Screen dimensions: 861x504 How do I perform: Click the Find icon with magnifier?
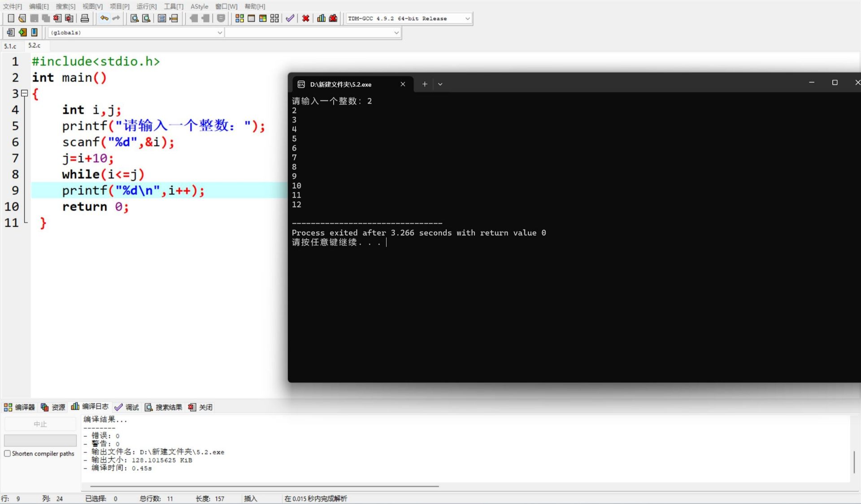134,18
